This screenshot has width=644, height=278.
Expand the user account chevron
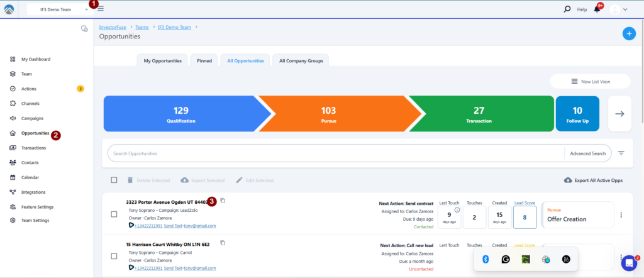(x=625, y=9)
